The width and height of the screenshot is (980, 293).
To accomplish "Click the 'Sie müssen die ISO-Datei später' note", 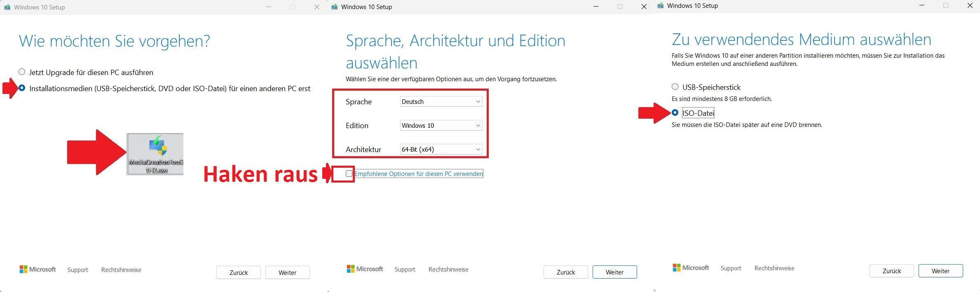I will click(x=747, y=125).
